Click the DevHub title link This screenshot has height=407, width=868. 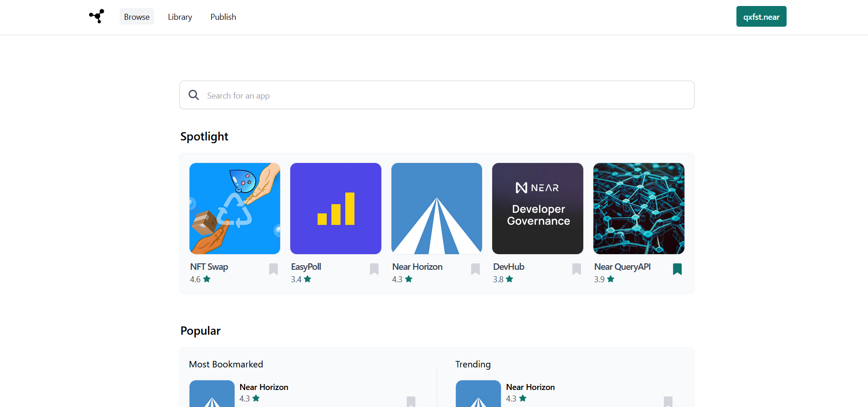(509, 267)
